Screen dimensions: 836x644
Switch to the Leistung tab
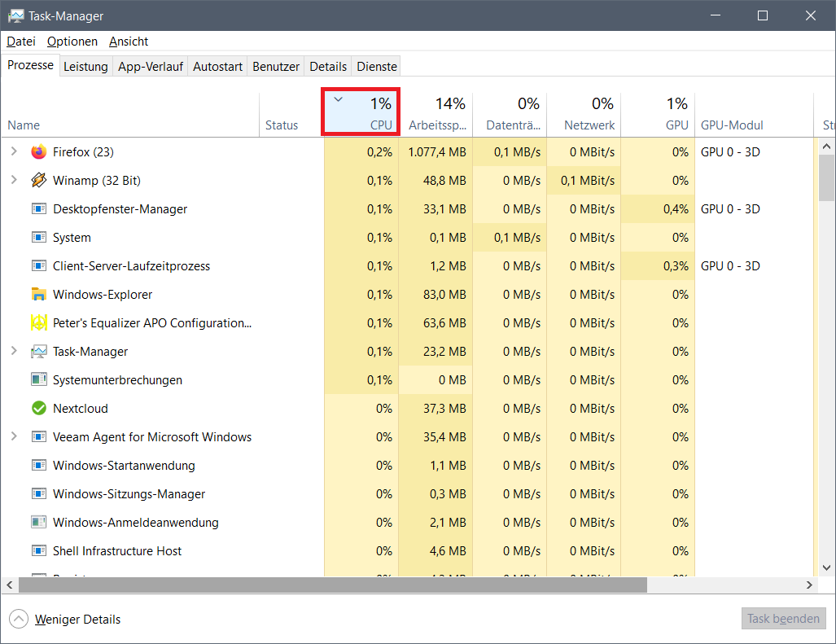tap(85, 67)
